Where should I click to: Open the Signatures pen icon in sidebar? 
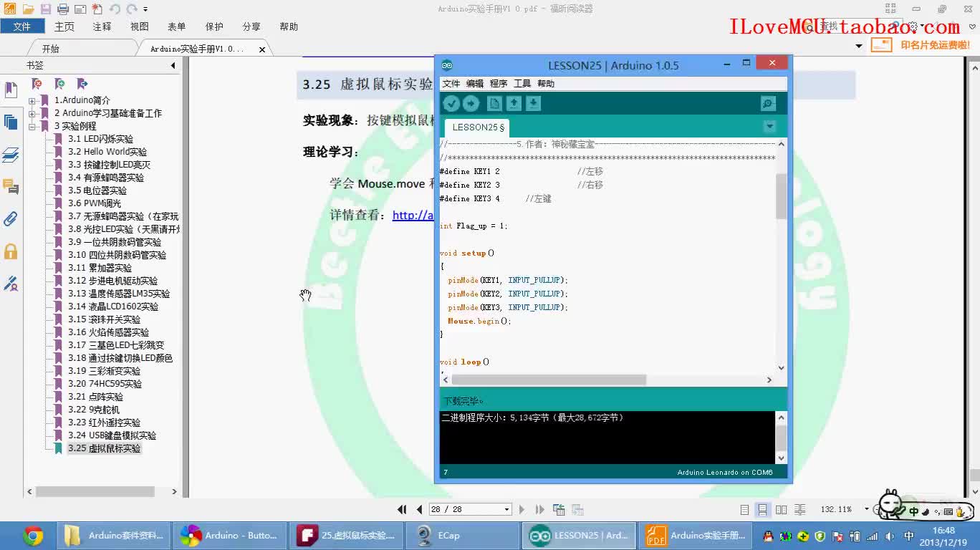tap(11, 284)
